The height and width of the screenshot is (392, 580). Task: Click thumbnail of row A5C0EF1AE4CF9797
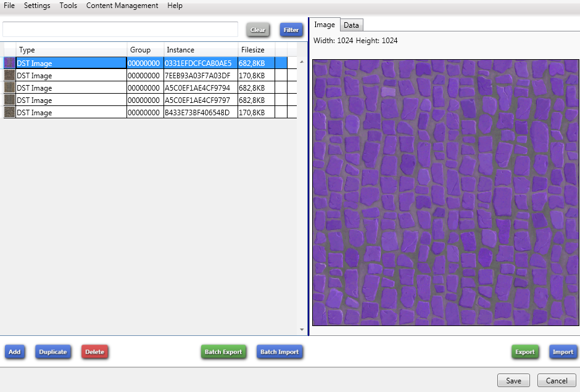pos(9,100)
